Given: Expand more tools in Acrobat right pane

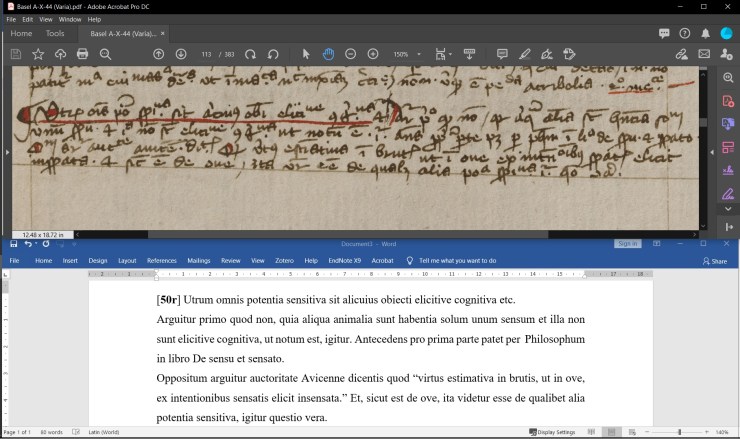Looking at the screenshot, I should tap(729, 208).
